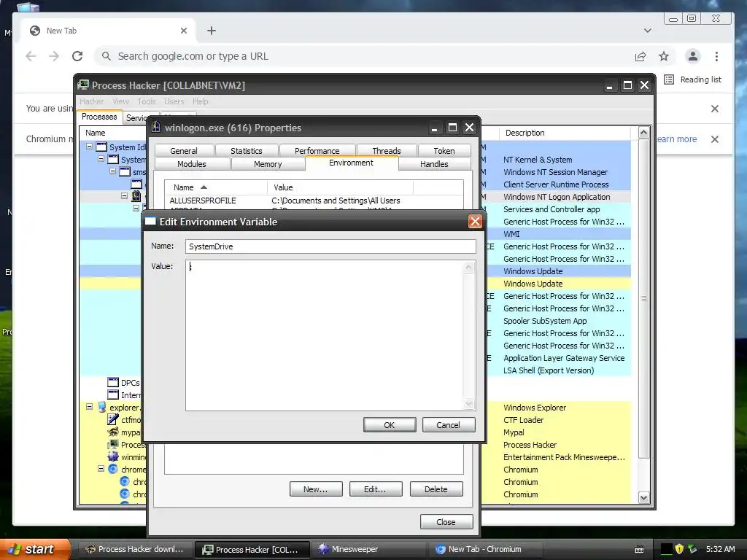Image resolution: width=747 pixels, height=560 pixels.
Task: Cancel the Edit Environment Variable dialog
Action: 449,425
